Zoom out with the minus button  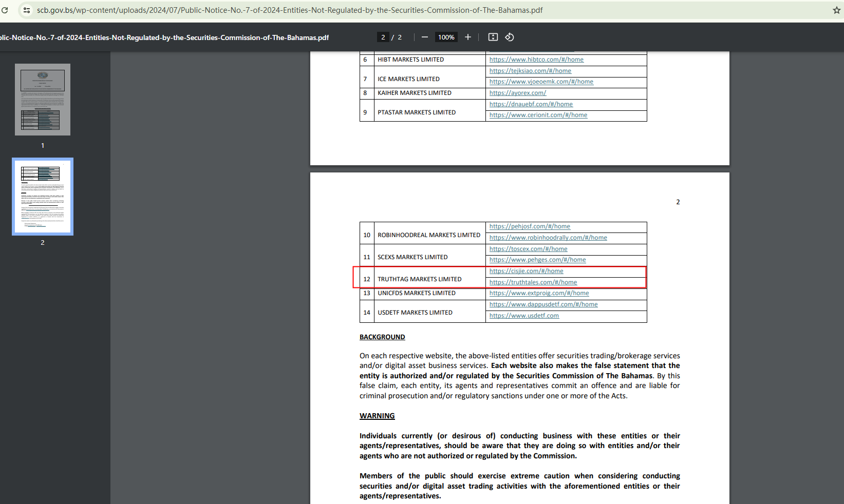click(425, 37)
